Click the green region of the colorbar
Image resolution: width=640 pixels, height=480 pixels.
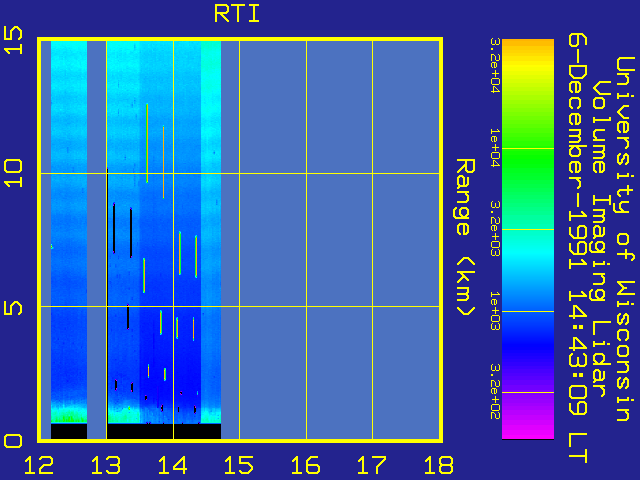(x=528, y=163)
